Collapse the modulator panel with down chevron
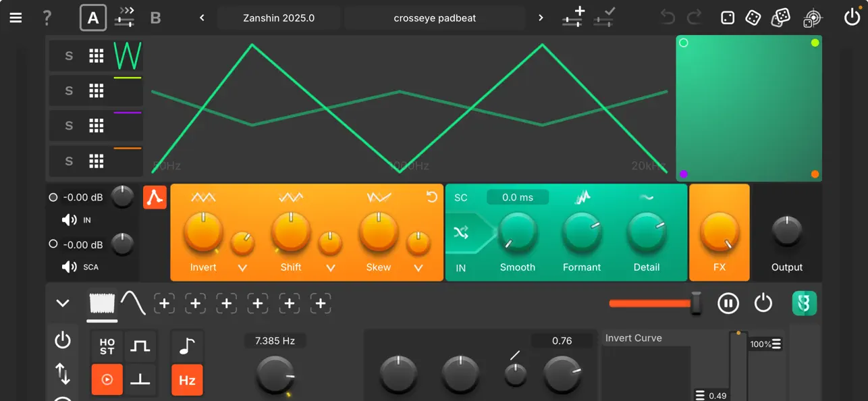This screenshot has height=401, width=868. [x=63, y=303]
